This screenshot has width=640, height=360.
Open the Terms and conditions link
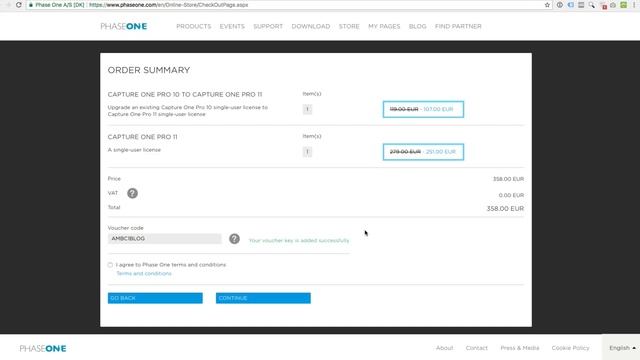point(144,273)
